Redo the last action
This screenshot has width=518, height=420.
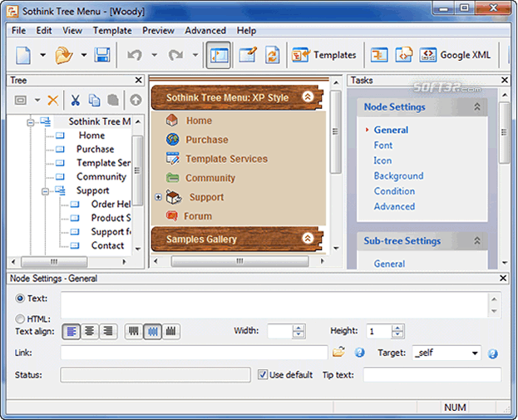click(175, 55)
